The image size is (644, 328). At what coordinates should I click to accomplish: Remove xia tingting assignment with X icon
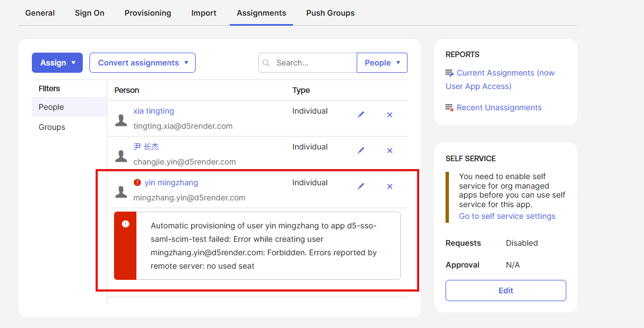(x=390, y=115)
